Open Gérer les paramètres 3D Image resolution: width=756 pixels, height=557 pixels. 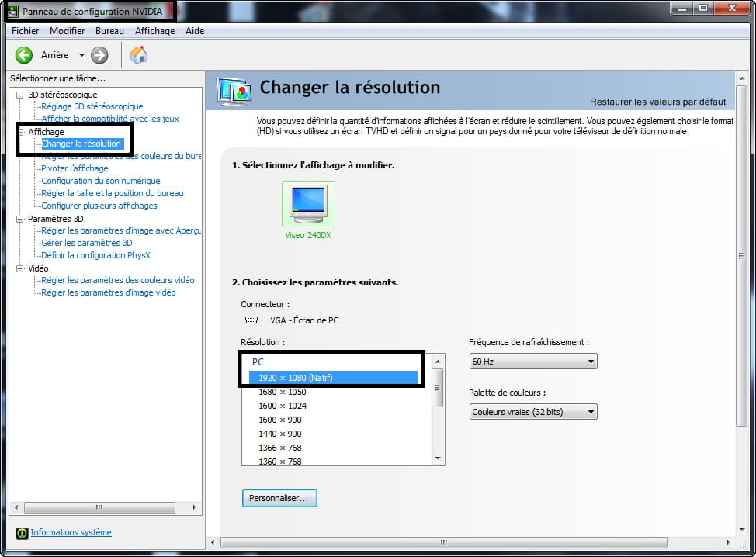point(87,243)
